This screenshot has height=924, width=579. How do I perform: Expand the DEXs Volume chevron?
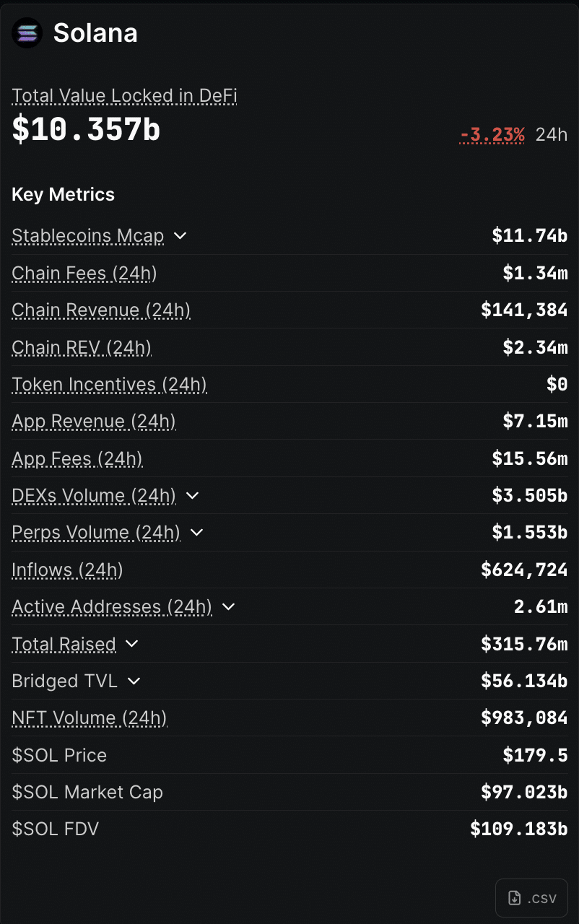tap(192, 496)
